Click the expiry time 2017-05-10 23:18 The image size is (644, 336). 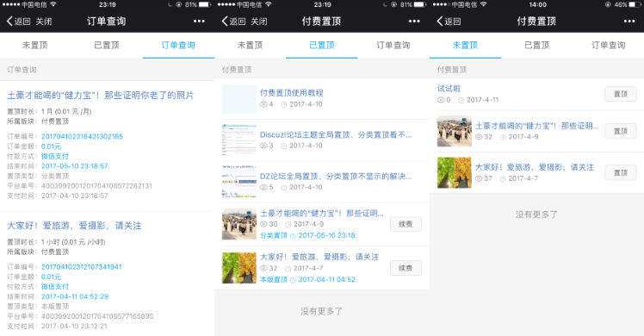(x=326, y=235)
